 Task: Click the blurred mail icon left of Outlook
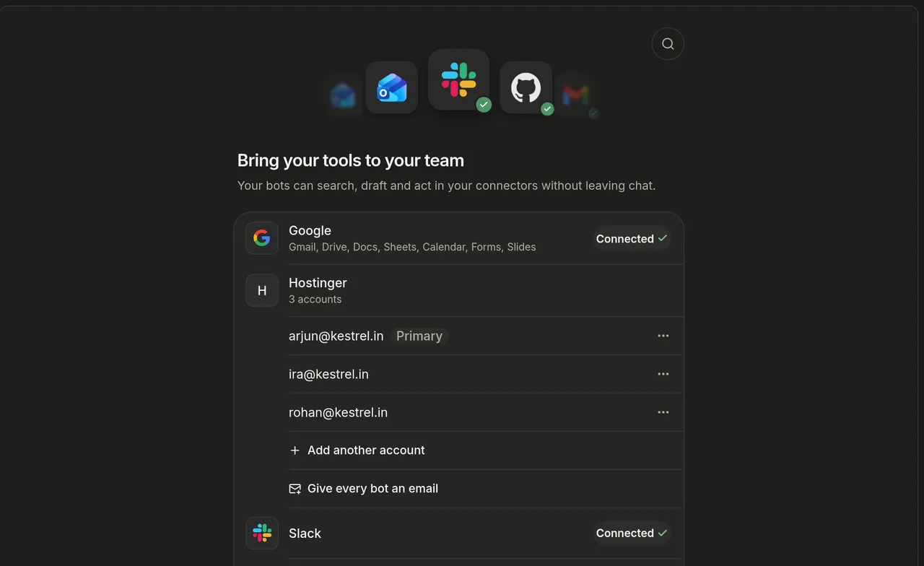(343, 95)
